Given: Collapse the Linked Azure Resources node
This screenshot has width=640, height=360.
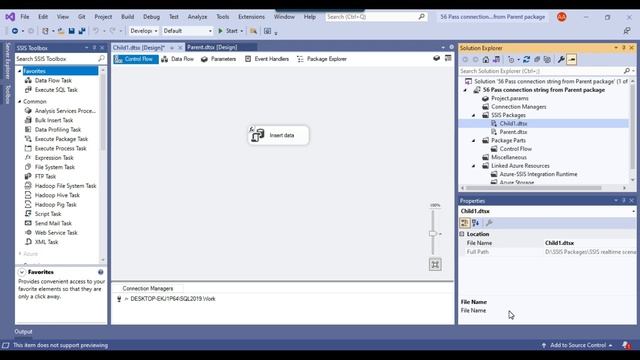Looking at the screenshot, I should [x=474, y=166].
